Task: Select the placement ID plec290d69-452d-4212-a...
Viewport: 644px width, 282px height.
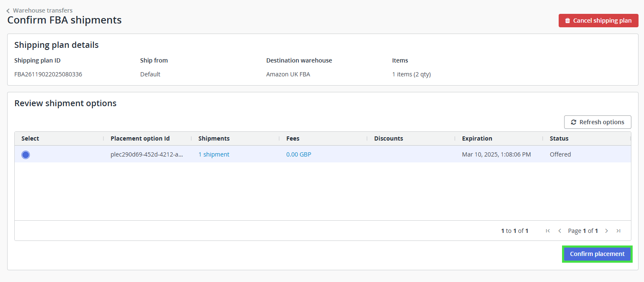Action: pyautogui.click(x=147, y=154)
